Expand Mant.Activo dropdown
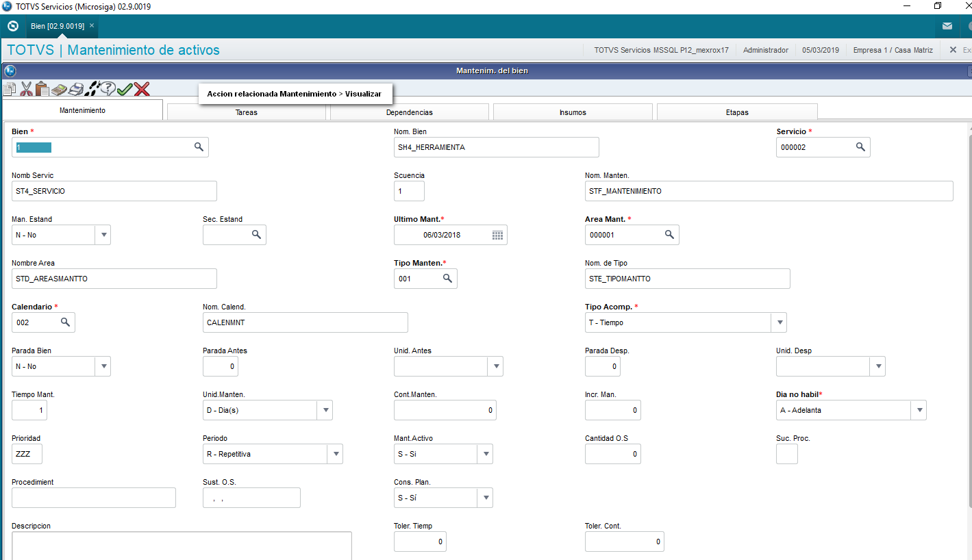 [x=485, y=454]
